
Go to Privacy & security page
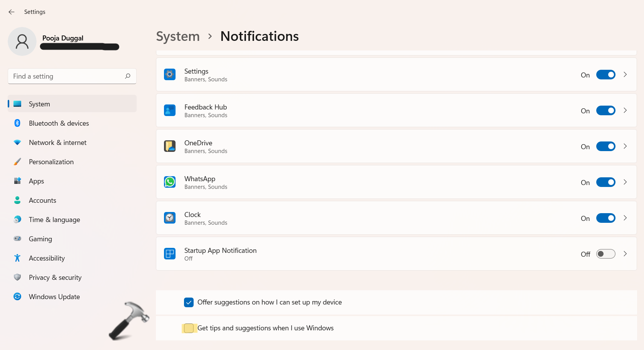(x=55, y=278)
